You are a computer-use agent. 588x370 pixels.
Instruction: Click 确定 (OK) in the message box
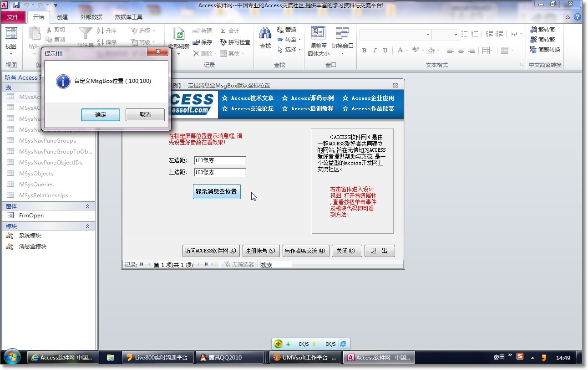pos(101,115)
